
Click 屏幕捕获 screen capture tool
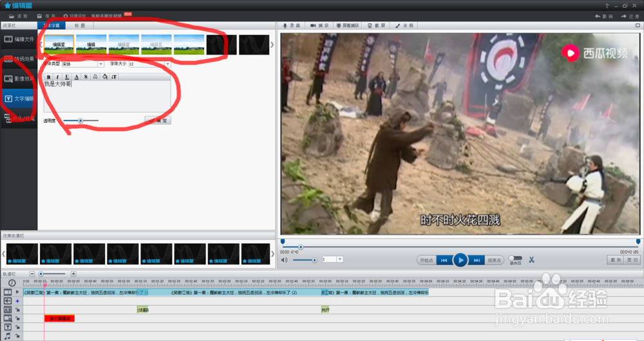pyautogui.click(x=348, y=26)
